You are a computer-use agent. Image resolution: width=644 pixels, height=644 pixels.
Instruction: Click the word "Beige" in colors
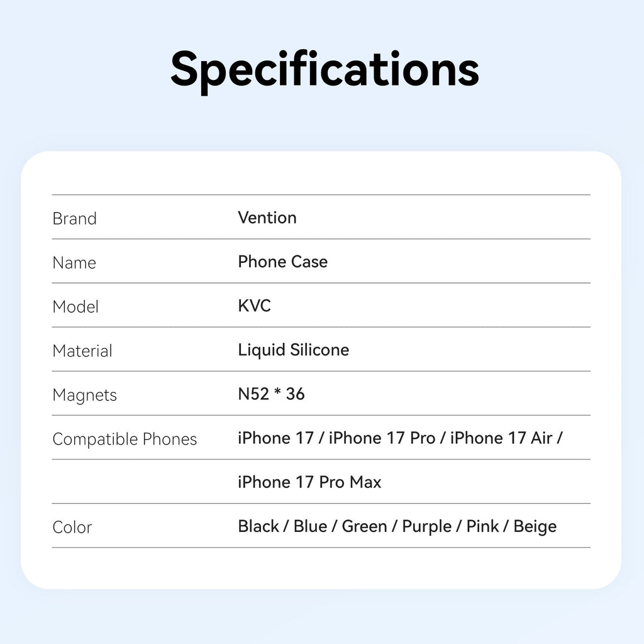[x=535, y=526]
